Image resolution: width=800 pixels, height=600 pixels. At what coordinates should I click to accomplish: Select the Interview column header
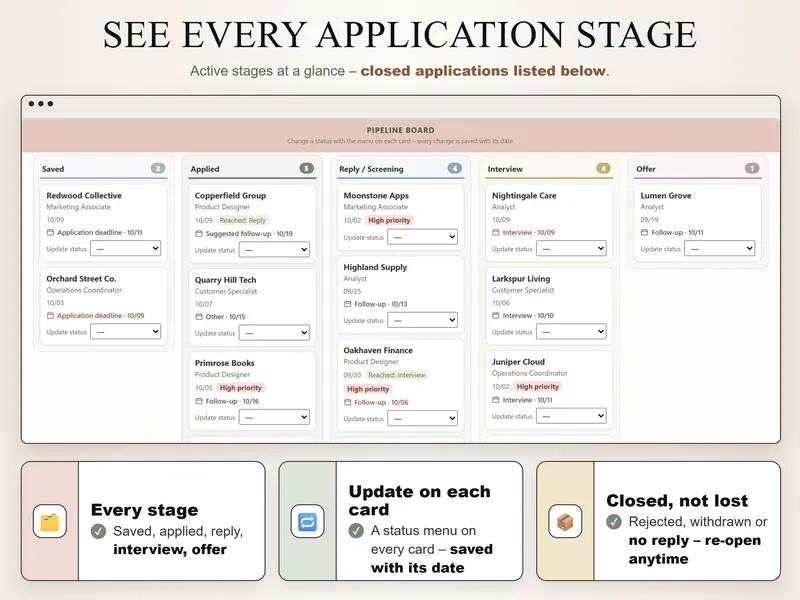click(505, 169)
